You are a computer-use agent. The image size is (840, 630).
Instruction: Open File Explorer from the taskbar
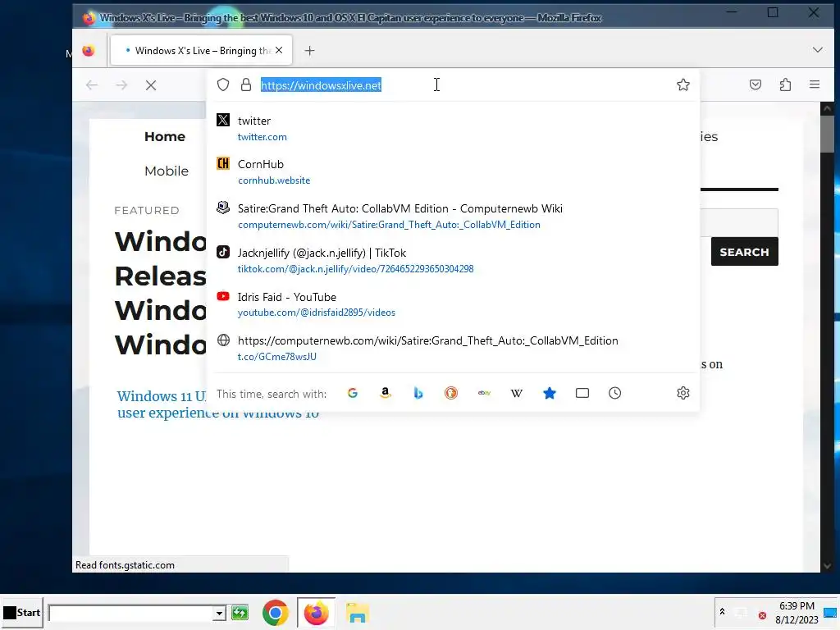(358, 613)
